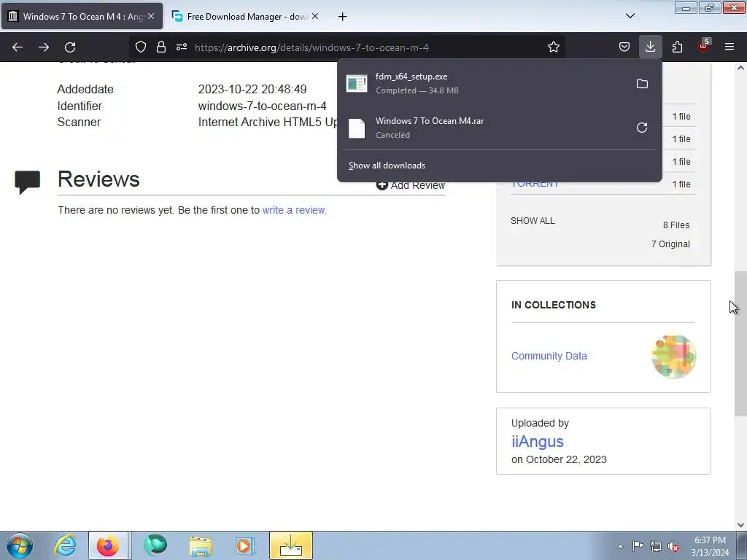Click the scrollbar down arrow
The height and width of the screenshot is (560, 747).
(x=740, y=525)
